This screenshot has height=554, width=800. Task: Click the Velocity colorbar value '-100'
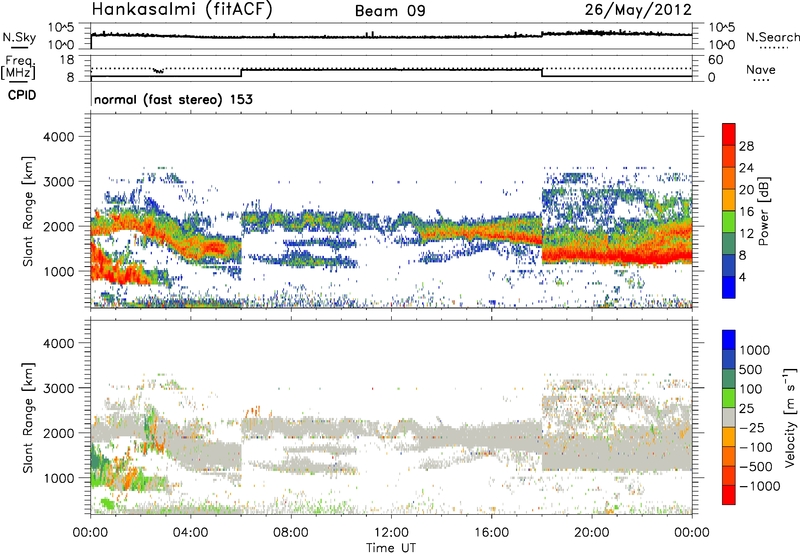(x=756, y=447)
